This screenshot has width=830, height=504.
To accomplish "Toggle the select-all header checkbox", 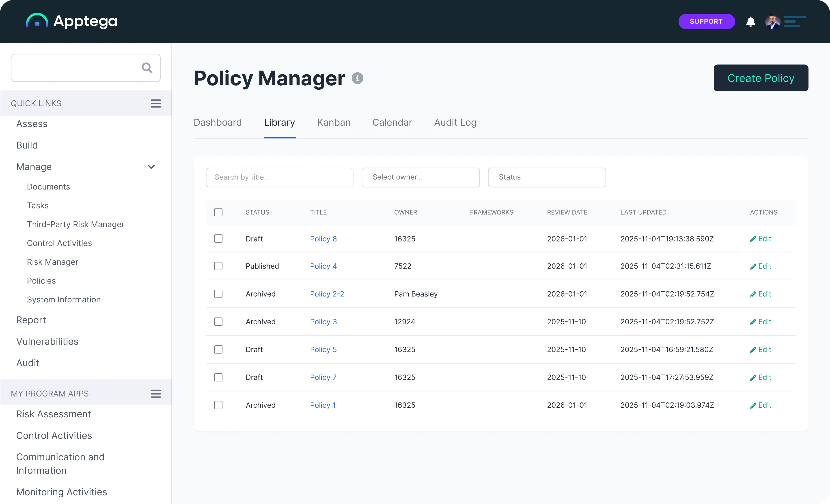I will pyautogui.click(x=218, y=212).
